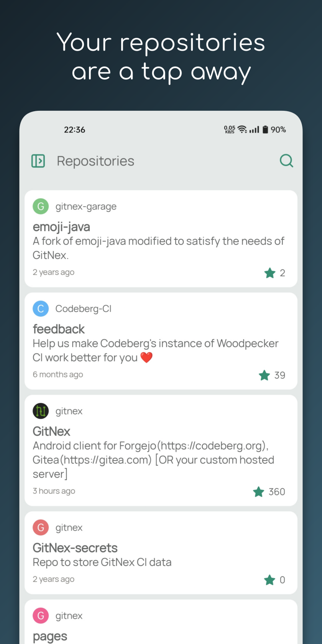Toggle the star on the pages repository
Viewport: 322px width, 644px height.
270,640
